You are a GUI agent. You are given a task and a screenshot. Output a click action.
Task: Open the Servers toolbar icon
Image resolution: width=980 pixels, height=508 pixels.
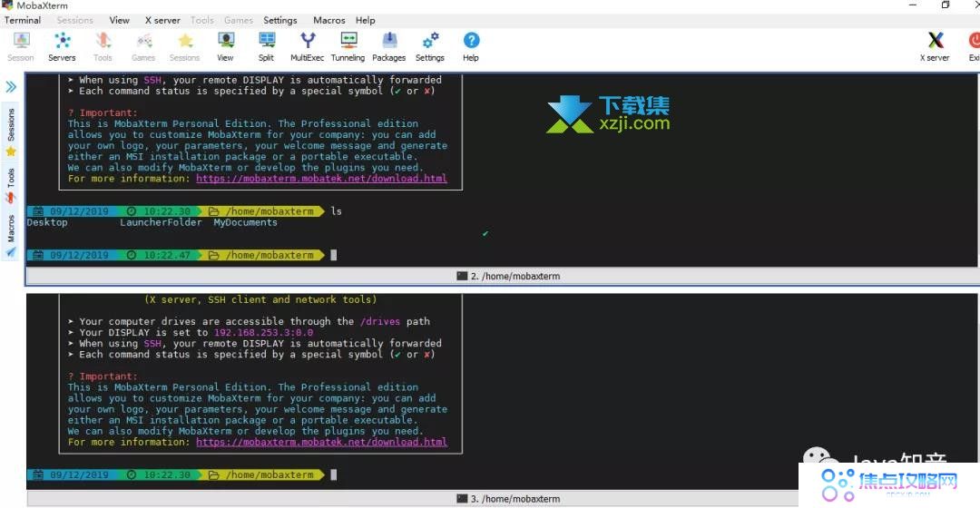point(62,47)
